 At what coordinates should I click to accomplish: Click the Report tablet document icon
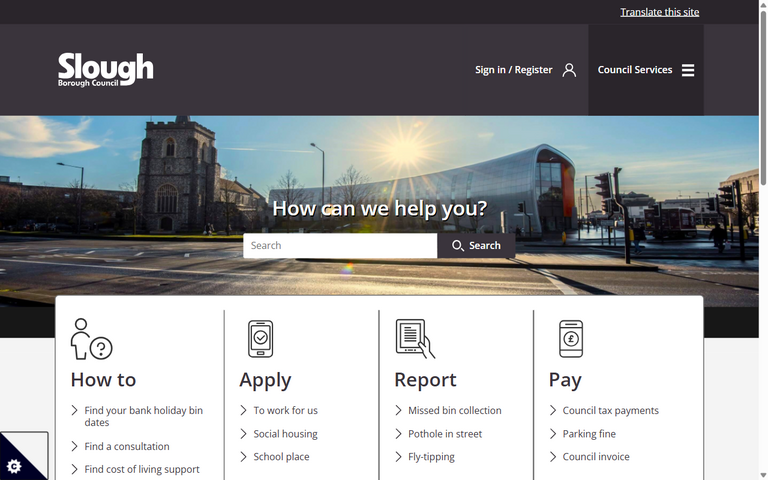[x=415, y=339]
